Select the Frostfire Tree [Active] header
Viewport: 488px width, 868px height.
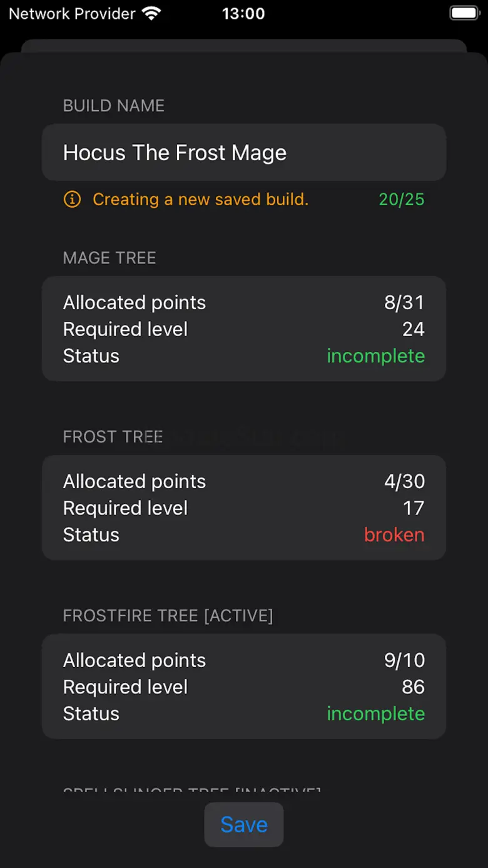pyautogui.click(x=168, y=616)
